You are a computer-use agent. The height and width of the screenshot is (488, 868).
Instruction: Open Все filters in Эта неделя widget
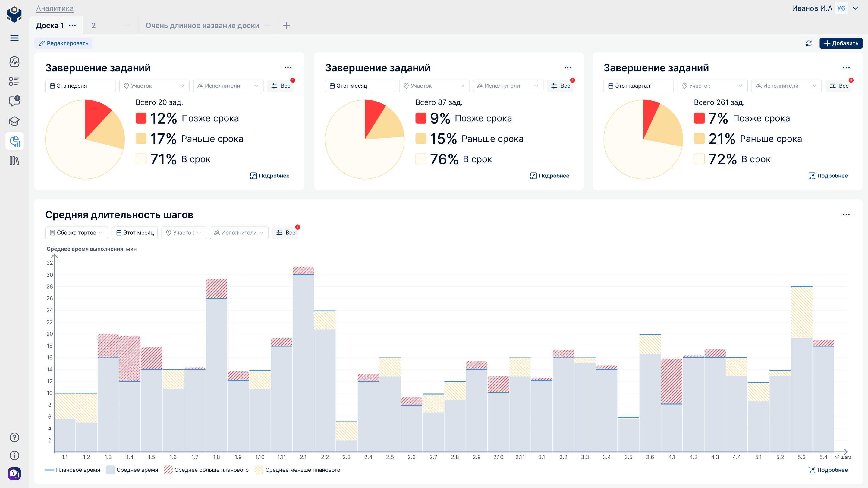(281, 86)
